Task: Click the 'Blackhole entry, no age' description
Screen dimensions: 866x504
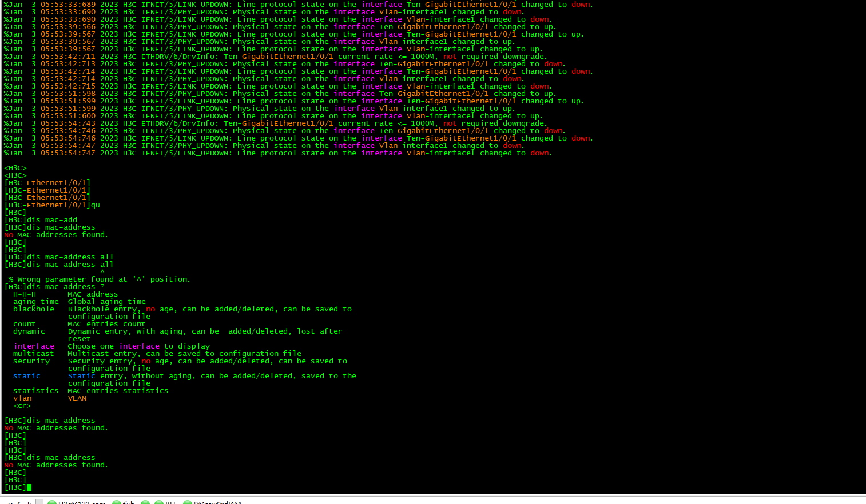Action: click(210, 313)
